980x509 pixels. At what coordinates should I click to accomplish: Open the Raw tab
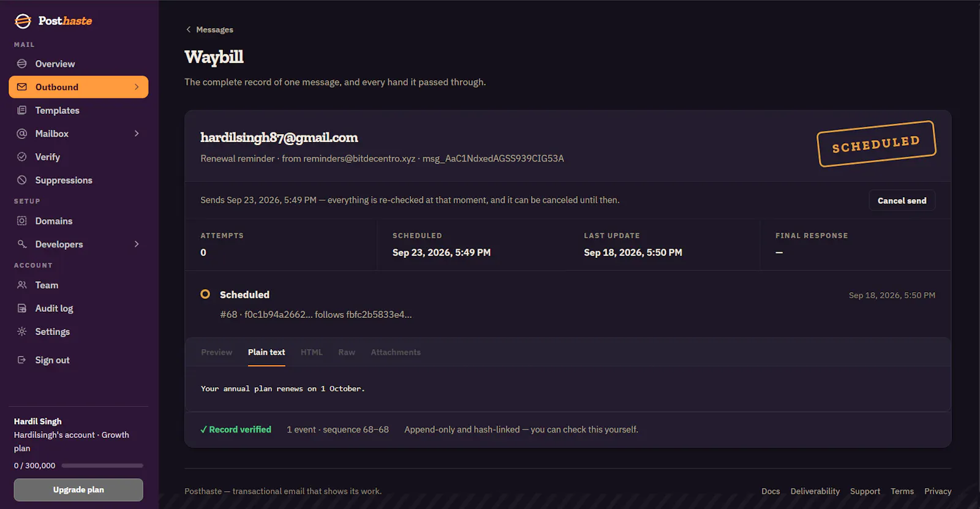347,352
